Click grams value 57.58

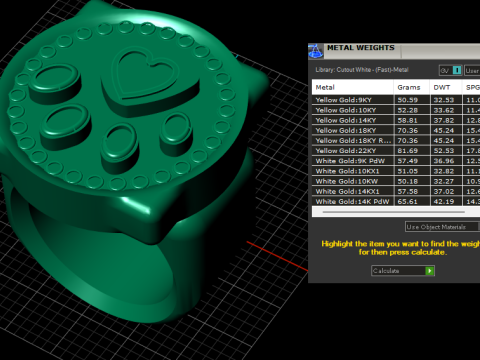[x=407, y=191]
